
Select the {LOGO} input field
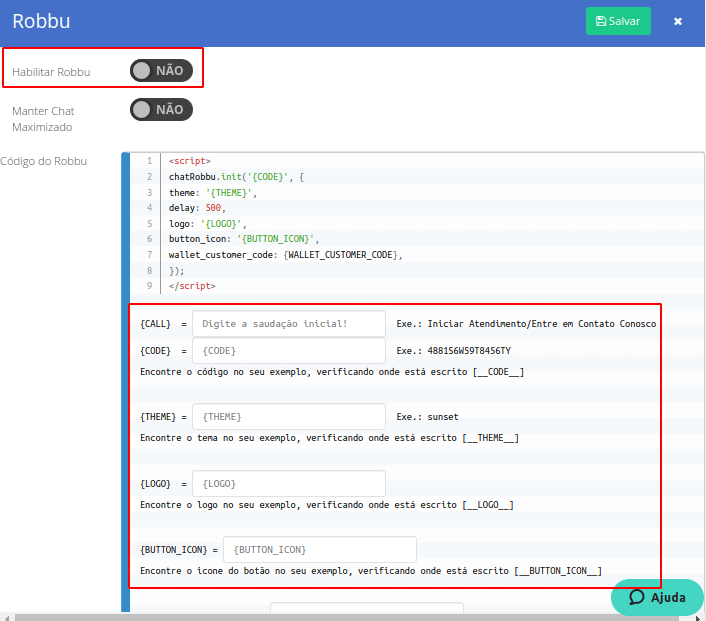[x=289, y=484]
